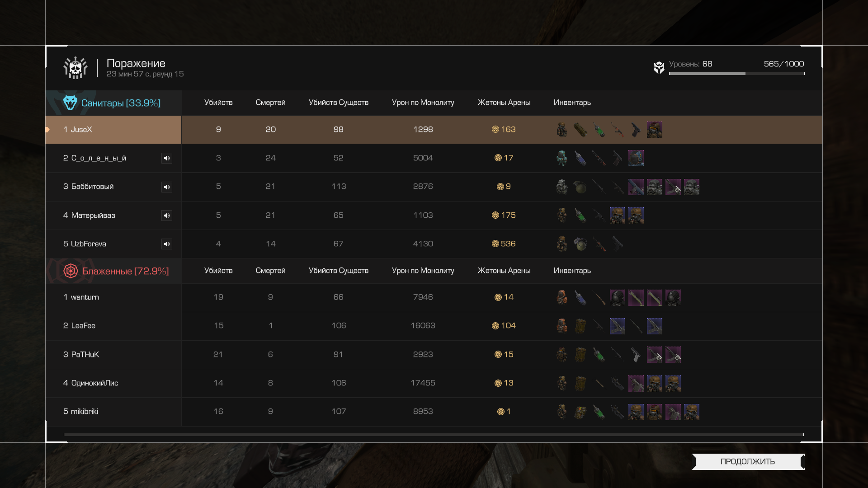The width and height of the screenshot is (868, 488).
Task: Click the ПРОДОЛЖИТЬ button
Action: point(748,461)
